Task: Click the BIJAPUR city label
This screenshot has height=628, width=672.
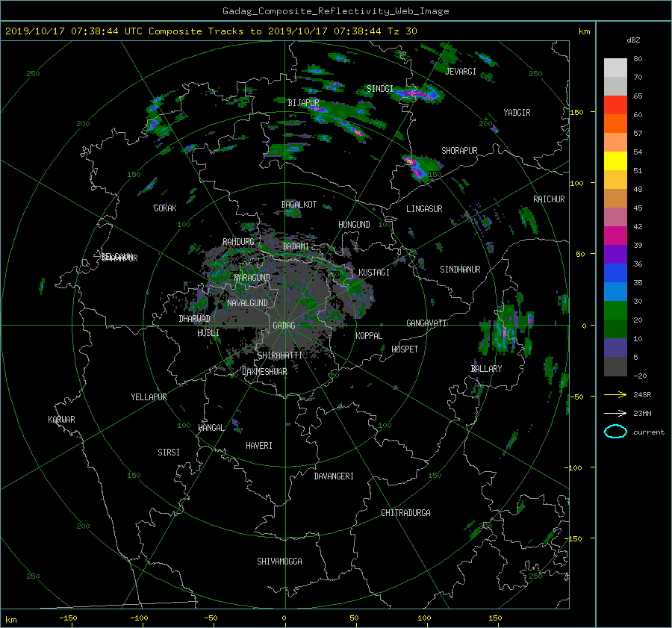Action: 303,103
